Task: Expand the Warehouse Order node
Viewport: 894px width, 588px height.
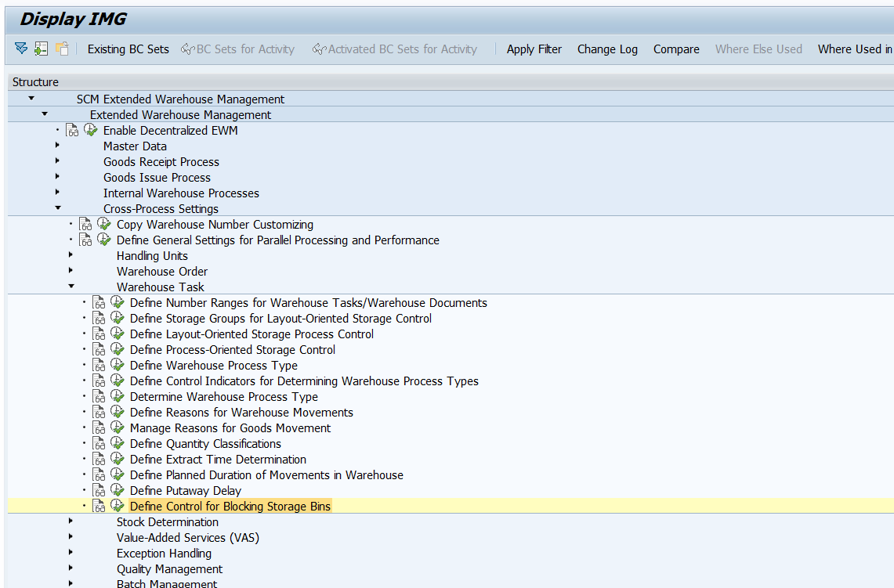Action: 71,271
